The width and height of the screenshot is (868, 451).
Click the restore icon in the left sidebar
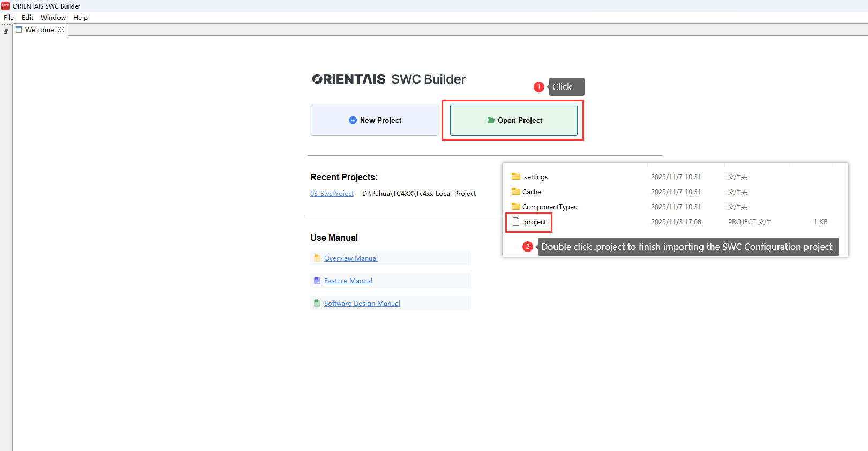(x=6, y=32)
